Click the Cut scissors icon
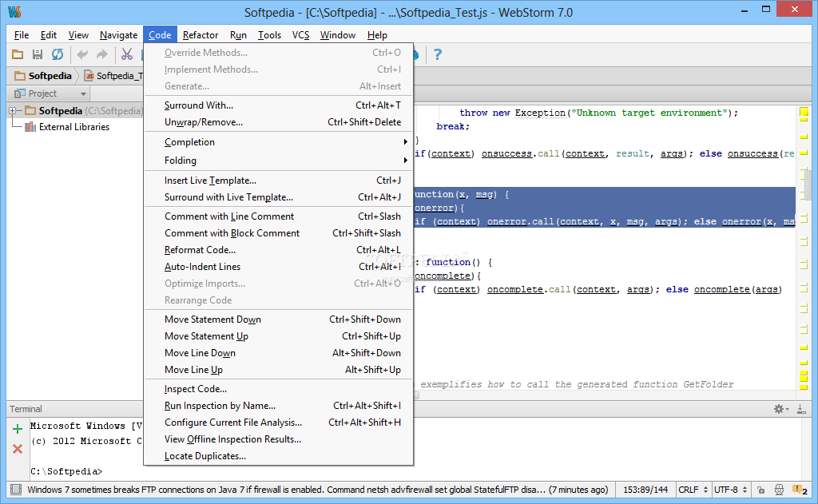The height and width of the screenshot is (504, 818). point(127,54)
